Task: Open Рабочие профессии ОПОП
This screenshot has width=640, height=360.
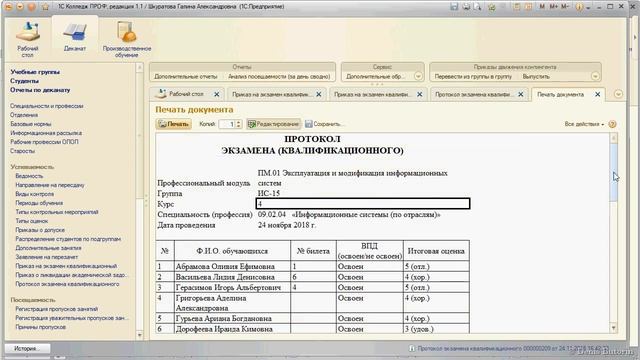Action: (44, 142)
